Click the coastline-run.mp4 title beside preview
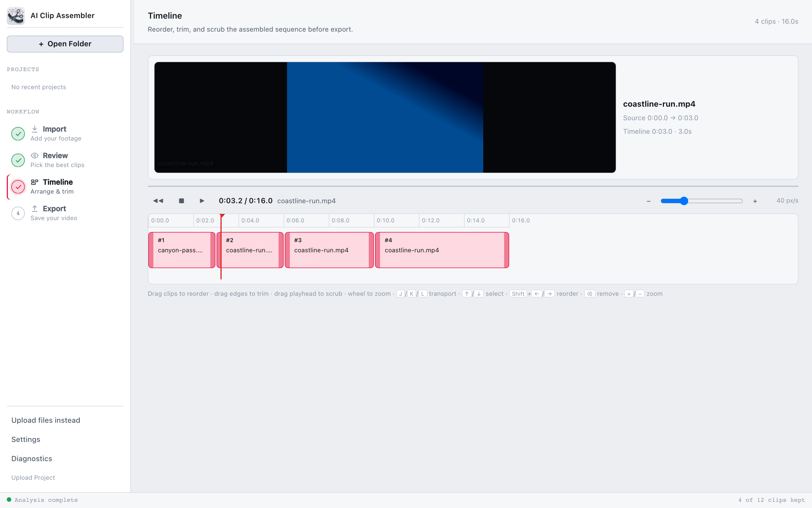812x508 pixels. coord(659,104)
